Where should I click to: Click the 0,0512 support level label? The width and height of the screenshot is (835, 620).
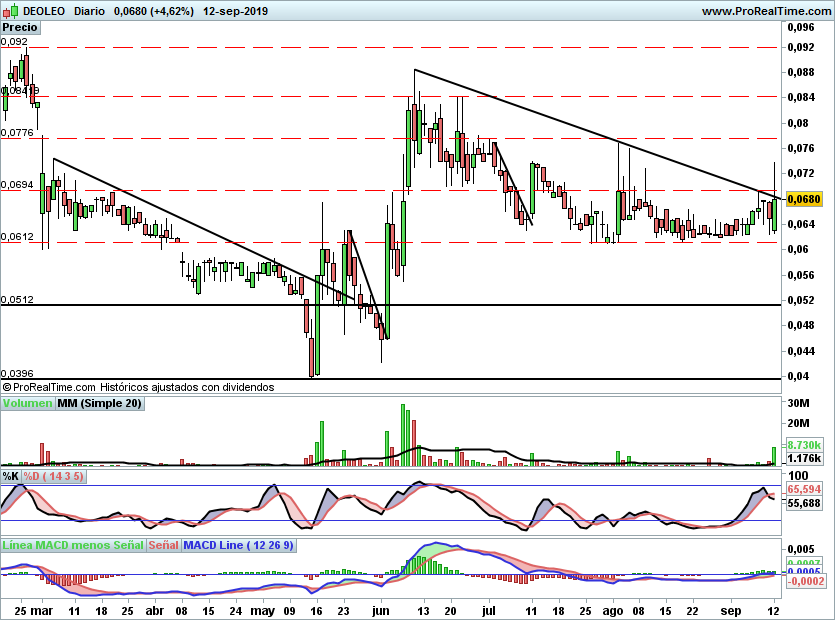pyautogui.click(x=17, y=299)
